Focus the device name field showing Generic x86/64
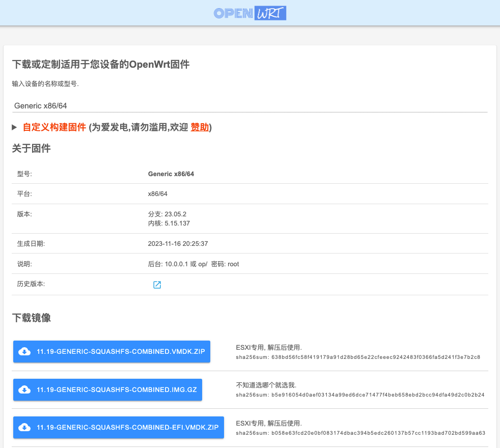This screenshot has height=448, width=500. coord(249,106)
